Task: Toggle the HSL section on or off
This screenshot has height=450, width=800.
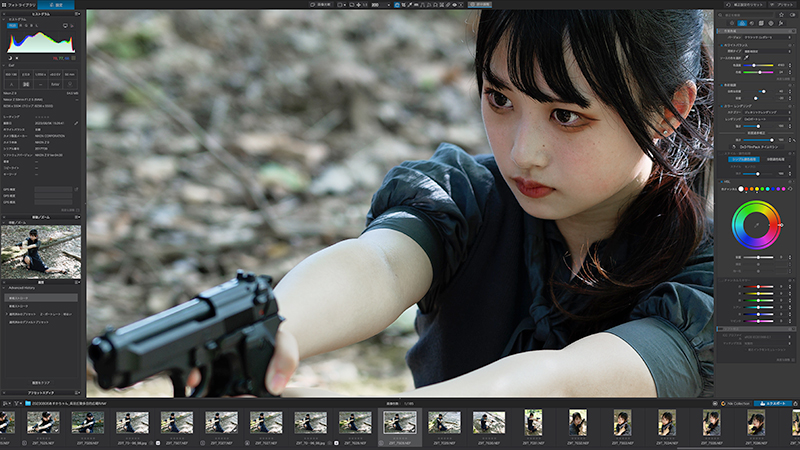Action: (721, 182)
